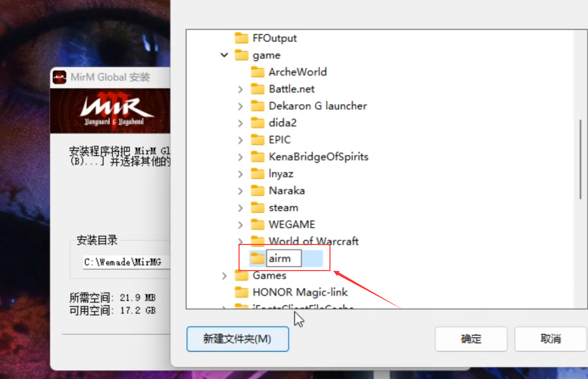Viewport: 588px width, 379px height.
Task: Expand the Inyaz folder
Action: point(241,174)
